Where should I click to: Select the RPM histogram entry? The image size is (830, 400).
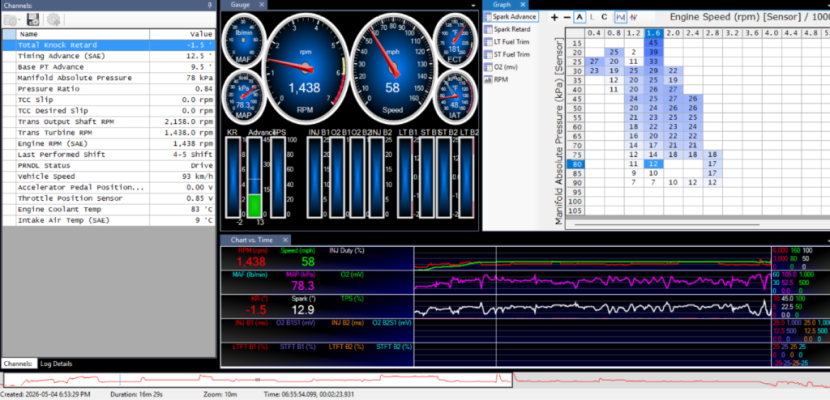pyautogui.click(x=497, y=80)
